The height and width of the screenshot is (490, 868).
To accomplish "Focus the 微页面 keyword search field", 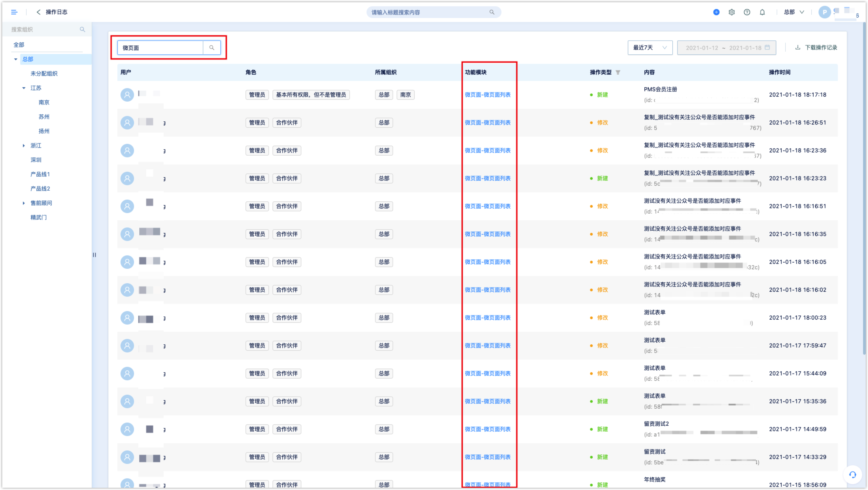I will click(x=160, y=47).
